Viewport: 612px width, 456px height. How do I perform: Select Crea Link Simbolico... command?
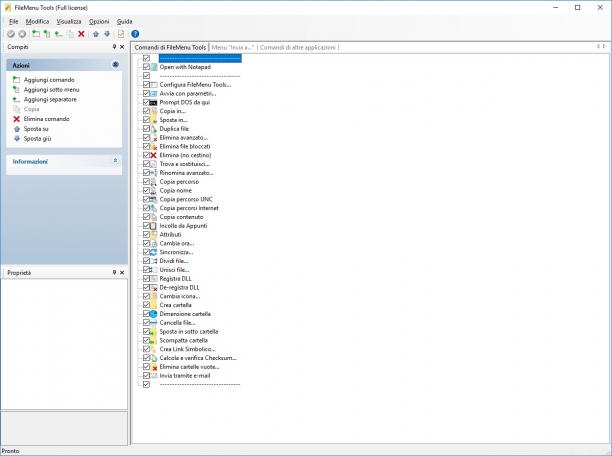(187, 349)
